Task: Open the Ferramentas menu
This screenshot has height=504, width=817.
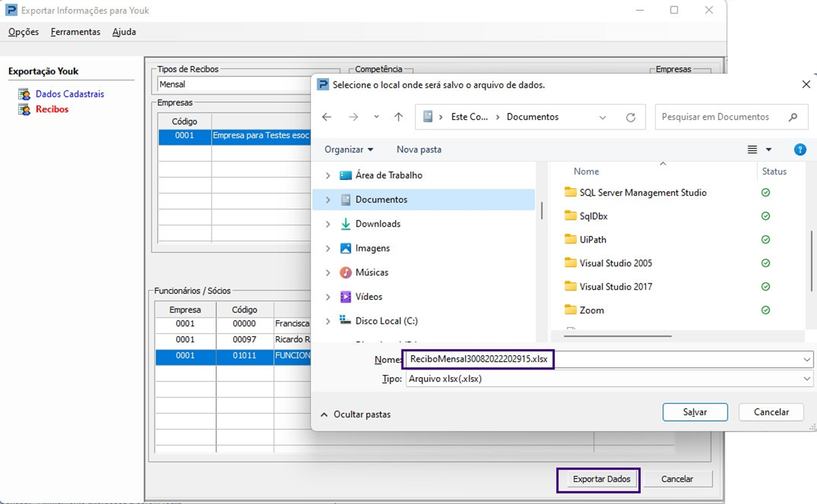Action: [x=75, y=32]
